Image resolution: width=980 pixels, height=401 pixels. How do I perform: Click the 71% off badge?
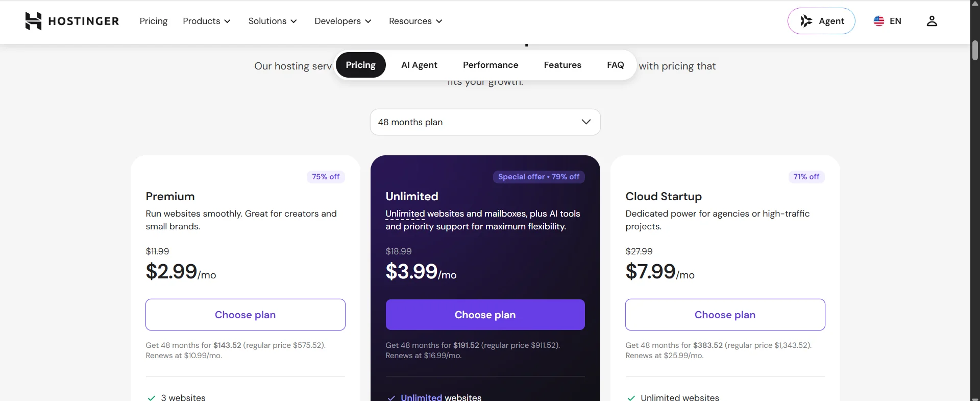point(806,177)
